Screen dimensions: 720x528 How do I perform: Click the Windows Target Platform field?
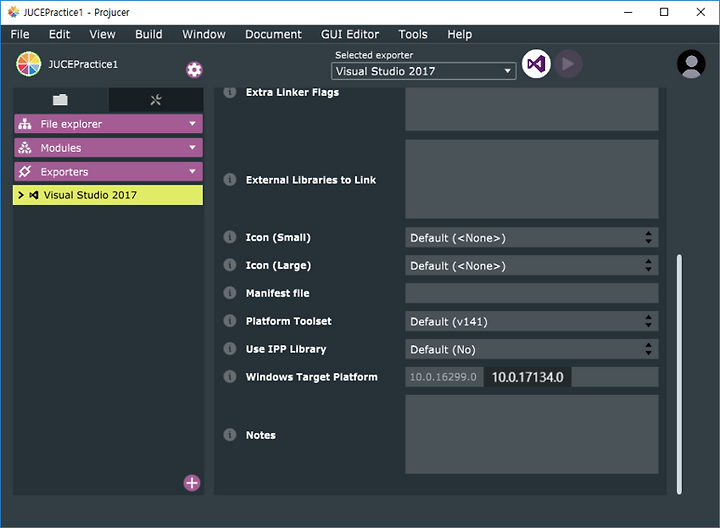(532, 377)
